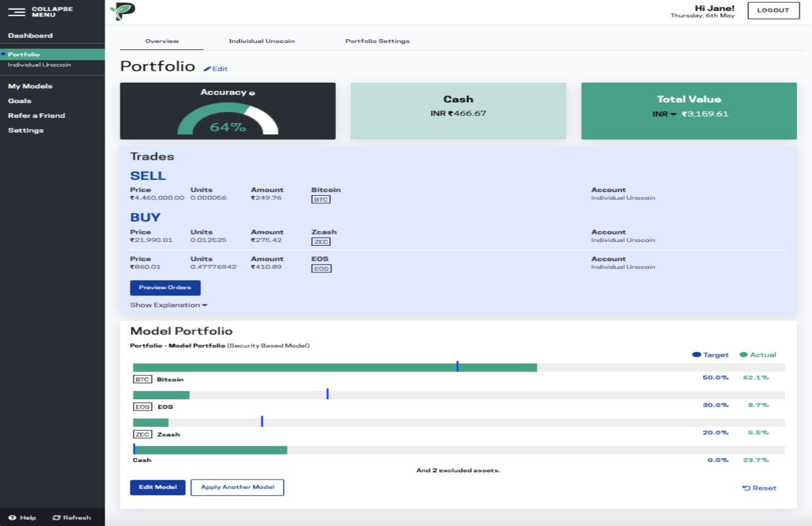Click the green Actual legend dot
This screenshot has width=812, height=526.
[743, 354]
